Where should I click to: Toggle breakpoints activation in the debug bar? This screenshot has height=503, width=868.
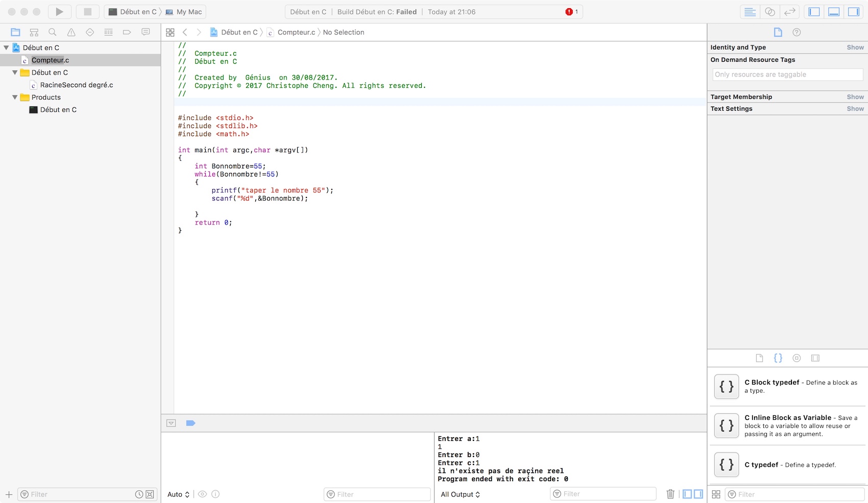pos(190,423)
